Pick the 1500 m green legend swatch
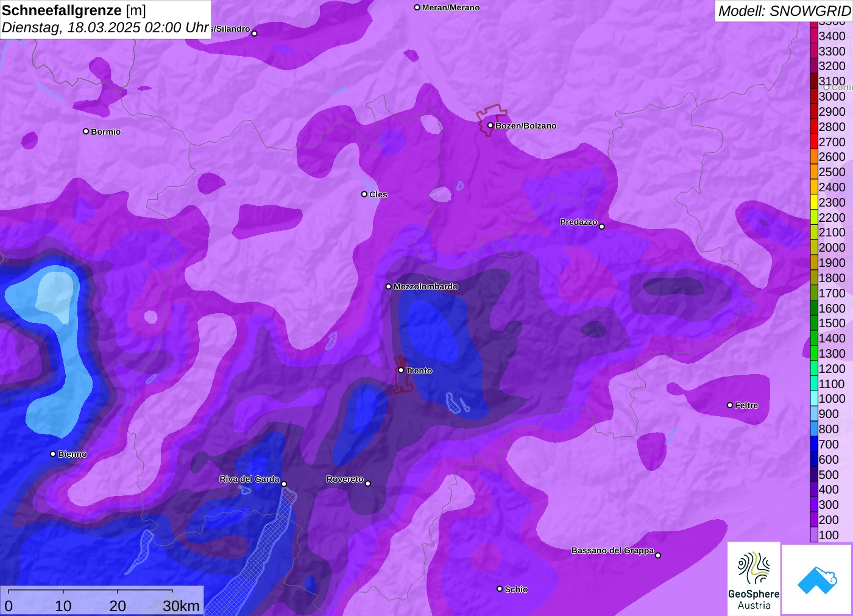The height and width of the screenshot is (616, 853). pos(813,323)
